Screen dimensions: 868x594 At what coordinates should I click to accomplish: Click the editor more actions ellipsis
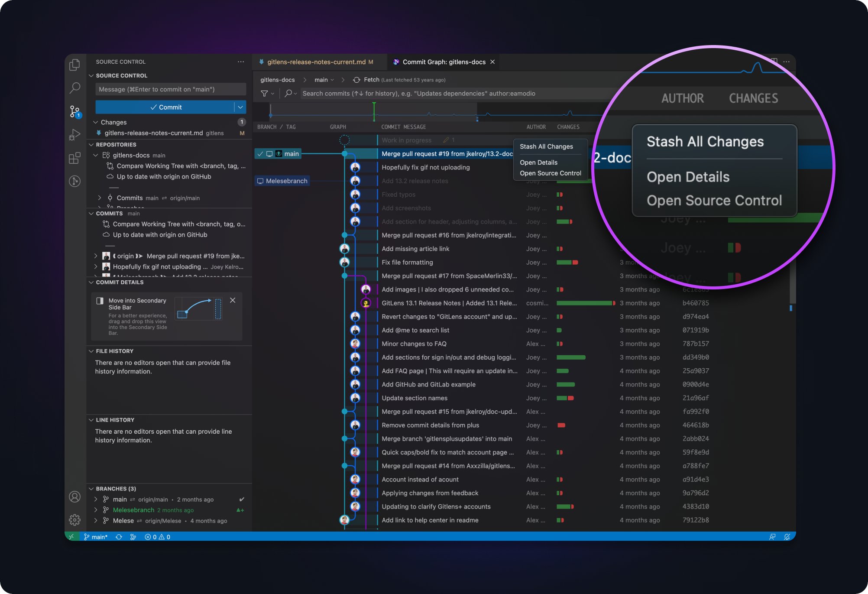(x=787, y=62)
